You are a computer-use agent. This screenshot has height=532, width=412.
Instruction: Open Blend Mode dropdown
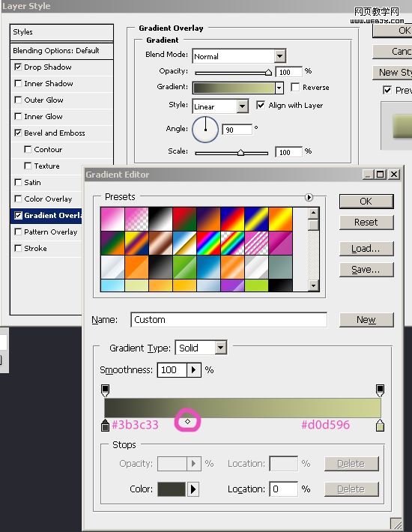pyautogui.click(x=279, y=56)
